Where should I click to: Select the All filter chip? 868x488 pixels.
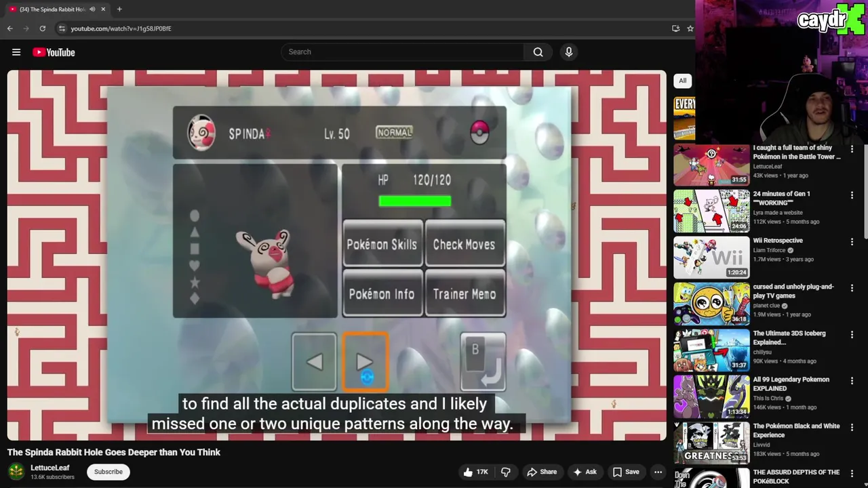[x=683, y=81]
